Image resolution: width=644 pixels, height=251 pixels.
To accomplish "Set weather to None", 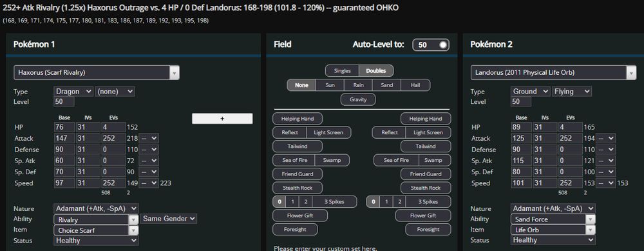I will click(x=301, y=85).
